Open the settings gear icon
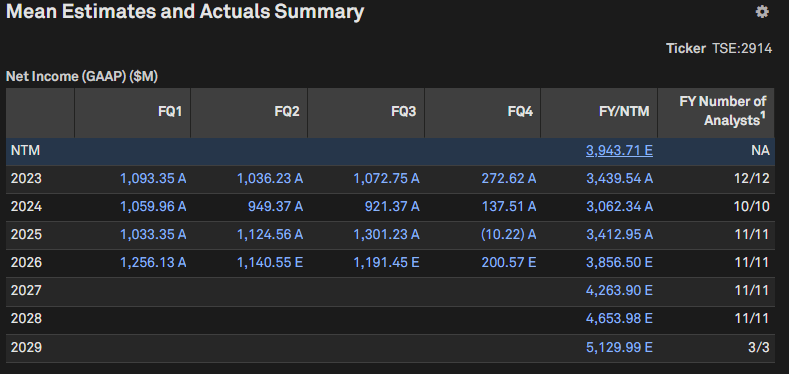 point(762,12)
